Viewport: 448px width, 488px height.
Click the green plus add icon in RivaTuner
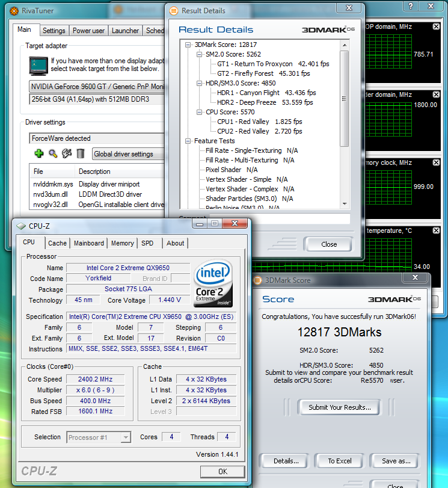(x=39, y=153)
